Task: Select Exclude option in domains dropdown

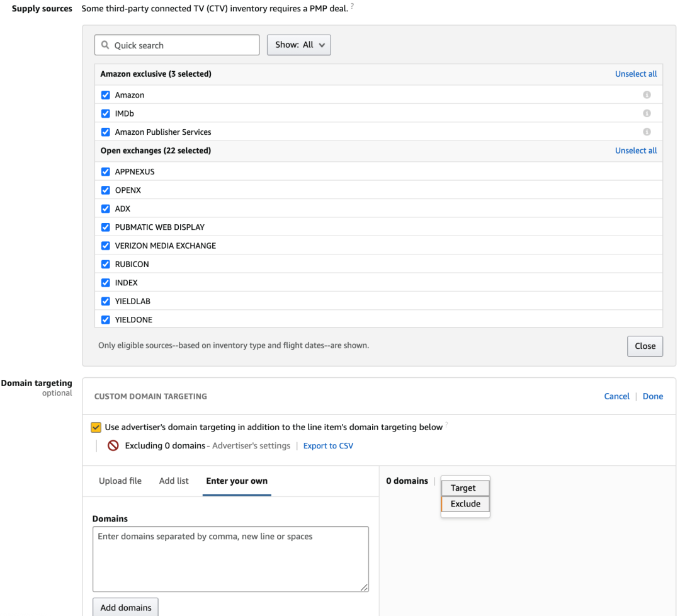Action: (x=465, y=504)
